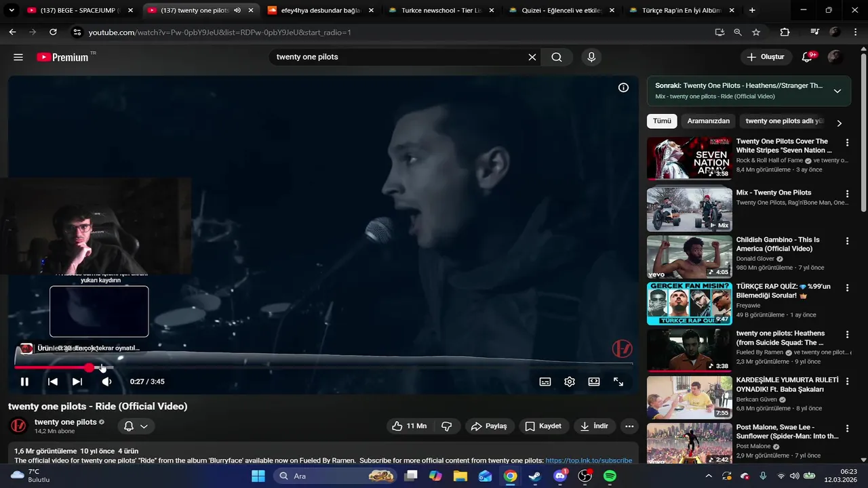Like the video (11 Mn)
This screenshot has width=868, height=488.
(410, 426)
